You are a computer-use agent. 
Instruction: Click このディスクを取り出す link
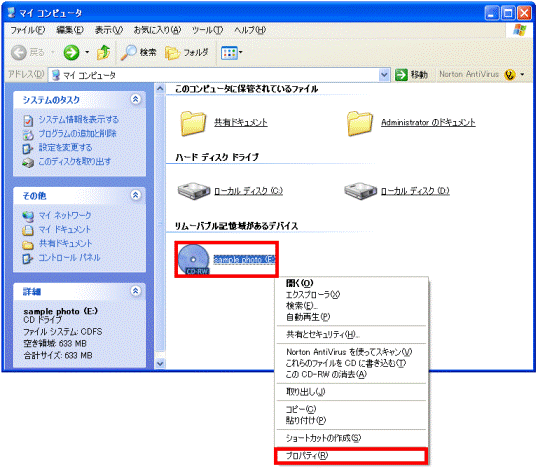(x=74, y=162)
